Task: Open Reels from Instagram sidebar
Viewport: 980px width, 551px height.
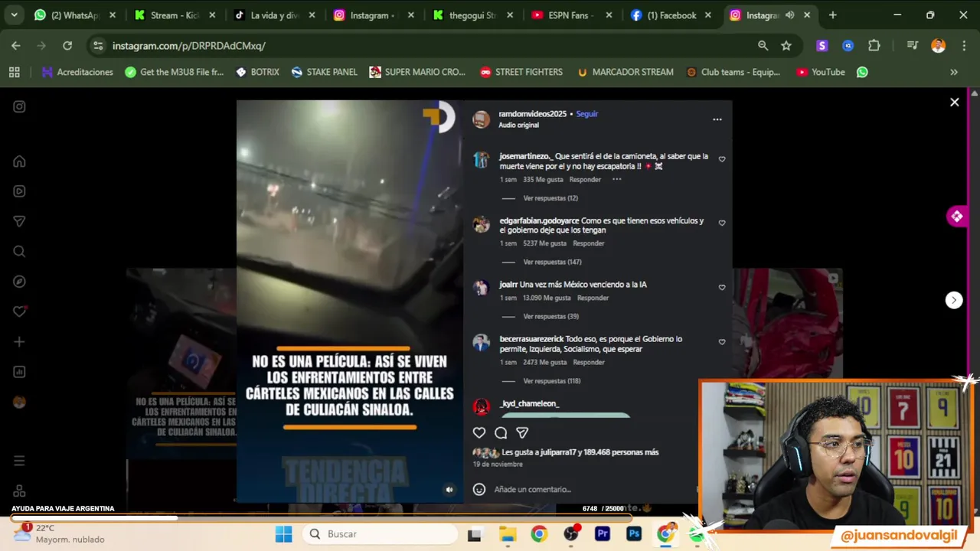Action: 20,191
